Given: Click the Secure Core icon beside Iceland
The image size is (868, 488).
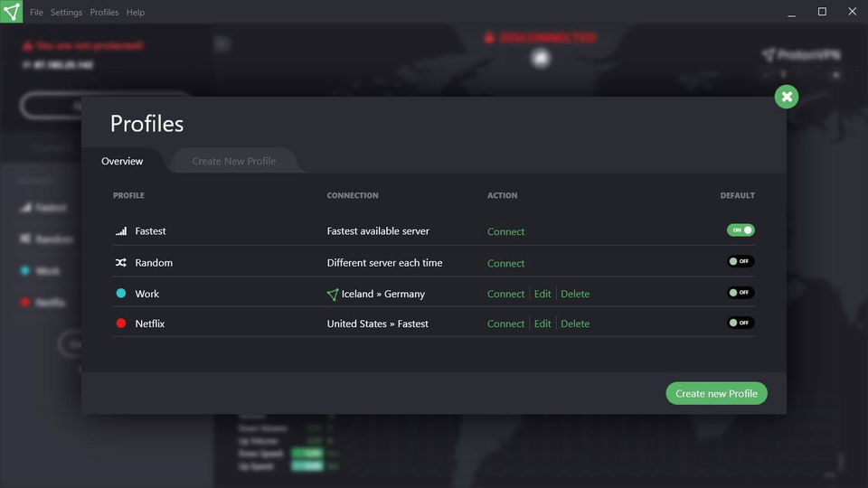Looking at the screenshot, I should coord(333,294).
